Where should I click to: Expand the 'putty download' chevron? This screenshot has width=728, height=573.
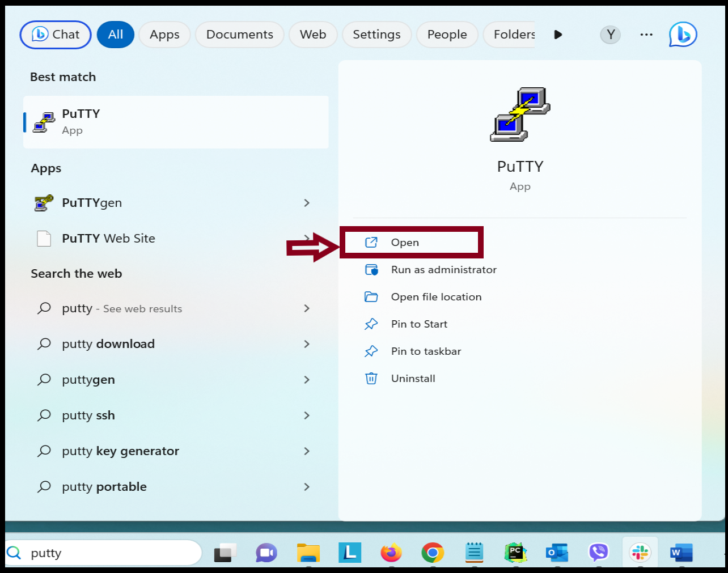(307, 344)
